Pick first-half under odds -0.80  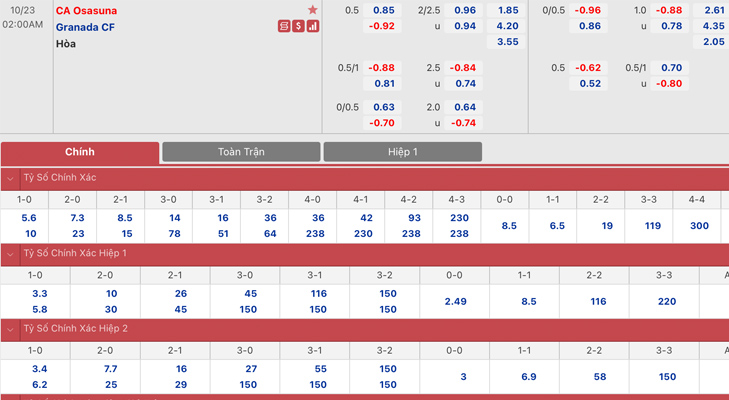(x=669, y=84)
